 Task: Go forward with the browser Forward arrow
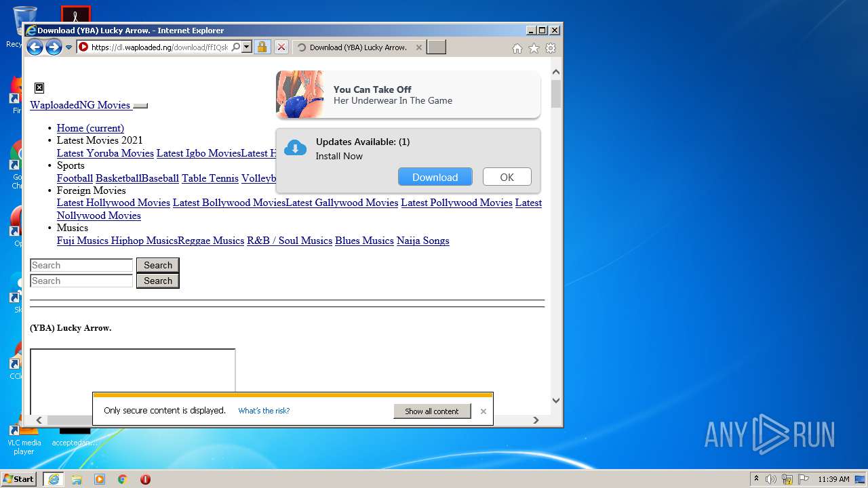pos(54,47)
